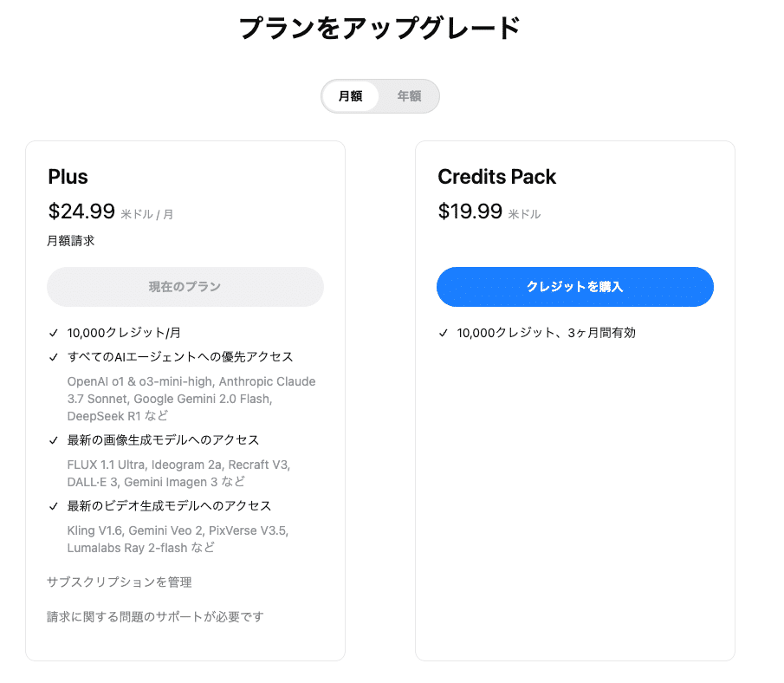Click the checkmark beside 10,000クレジット/月
Image resolution: width=784 pixels, height=683 pixels.
[54, 333]
